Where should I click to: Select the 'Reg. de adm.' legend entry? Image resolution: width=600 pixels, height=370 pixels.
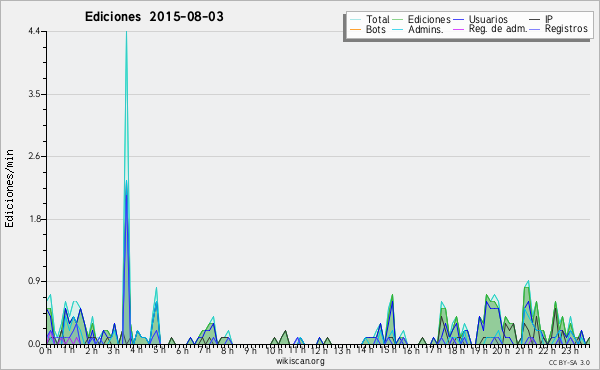pos(490,29)
